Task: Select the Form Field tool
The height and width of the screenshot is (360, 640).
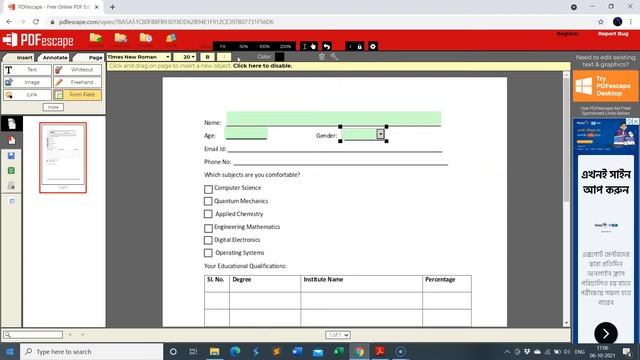Action: [x=77, y=95]
